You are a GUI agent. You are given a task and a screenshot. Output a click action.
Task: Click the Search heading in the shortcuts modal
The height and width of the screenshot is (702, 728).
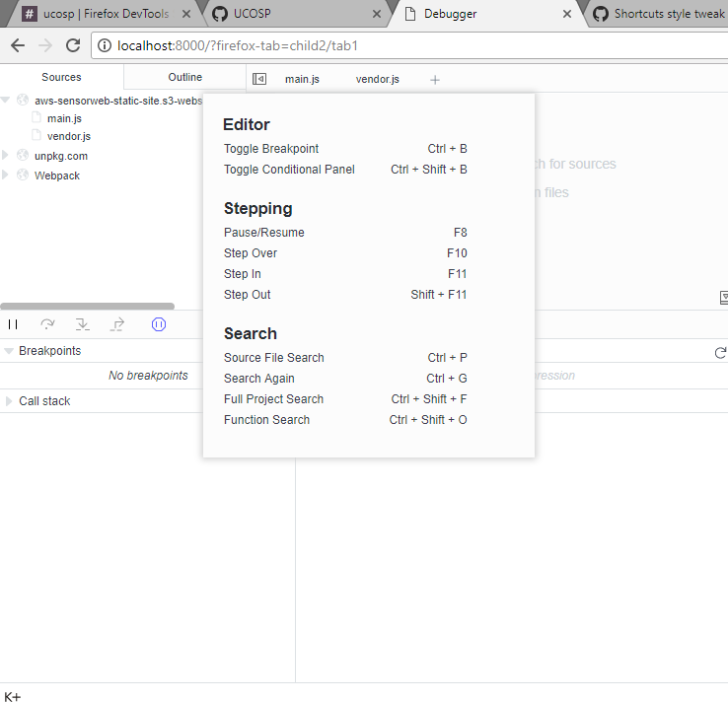tap(251, 333)
